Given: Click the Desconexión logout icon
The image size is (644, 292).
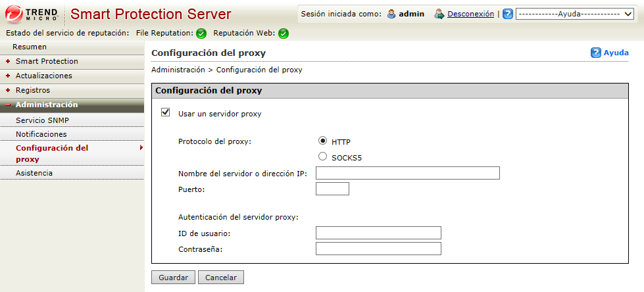Looking at the screenshot, I should (439, 14).
